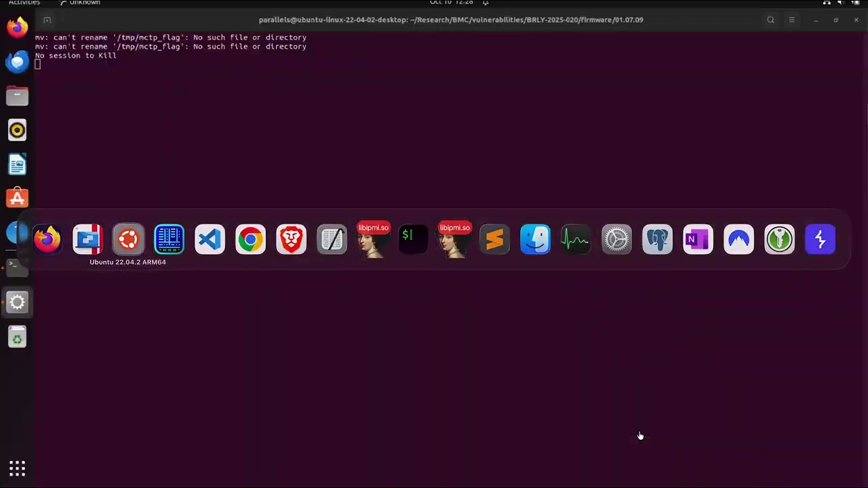Viewport: 868px width, 488px height.
Task: Select the libipmi.so icon beside the terminal icon
Action: click(x=373, y=239)
